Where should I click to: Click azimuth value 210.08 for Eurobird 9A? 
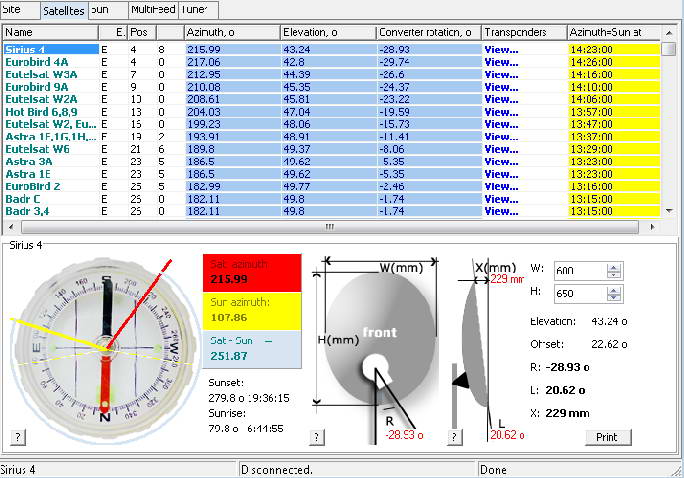[204, 87]
